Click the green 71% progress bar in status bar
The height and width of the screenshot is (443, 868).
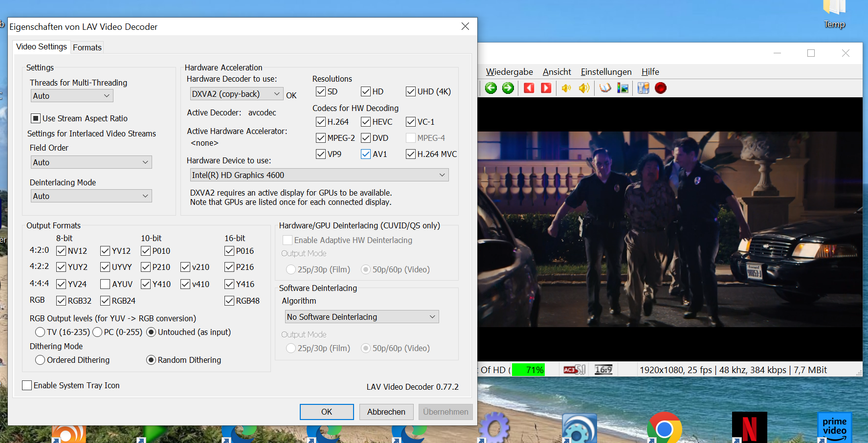point(528,370)
